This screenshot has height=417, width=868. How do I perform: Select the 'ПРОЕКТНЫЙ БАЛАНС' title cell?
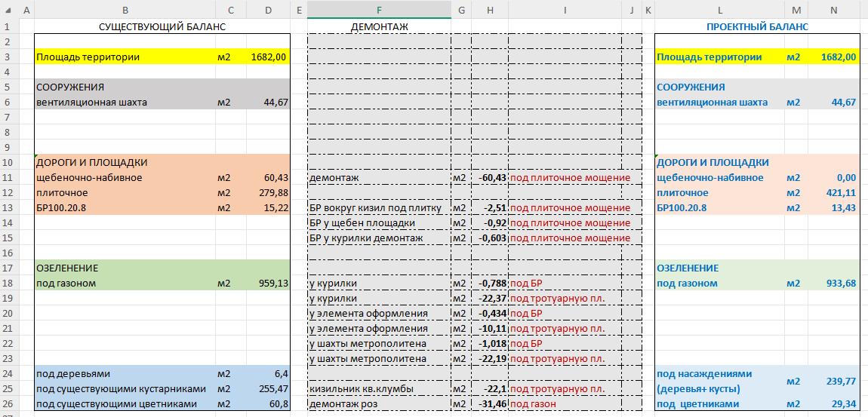pyautogui.click(x=757, y=26)
